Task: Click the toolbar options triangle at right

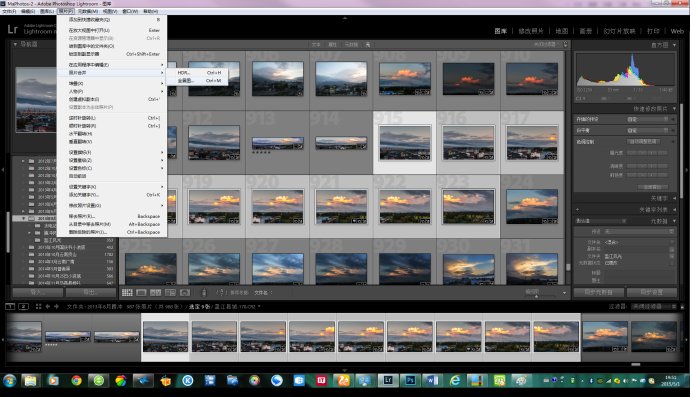Action: [565, 293]
